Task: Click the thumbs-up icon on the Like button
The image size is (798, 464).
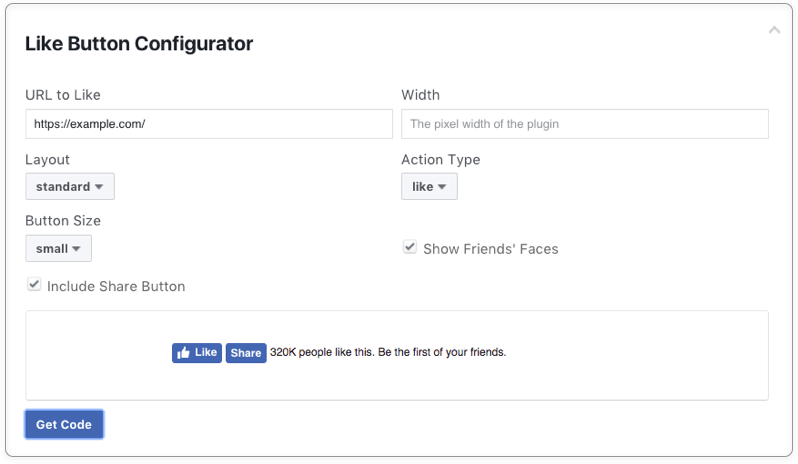Action: tap(183, 353)
